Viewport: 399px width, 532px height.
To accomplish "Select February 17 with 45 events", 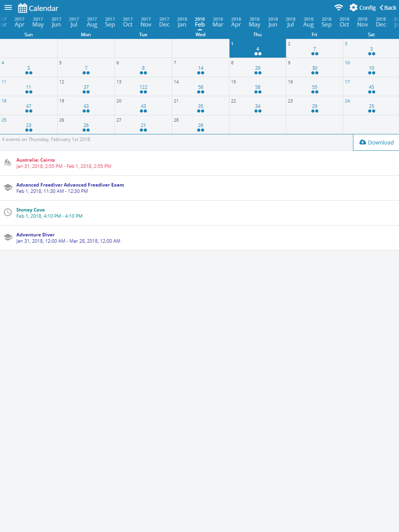I will [371, 87].
